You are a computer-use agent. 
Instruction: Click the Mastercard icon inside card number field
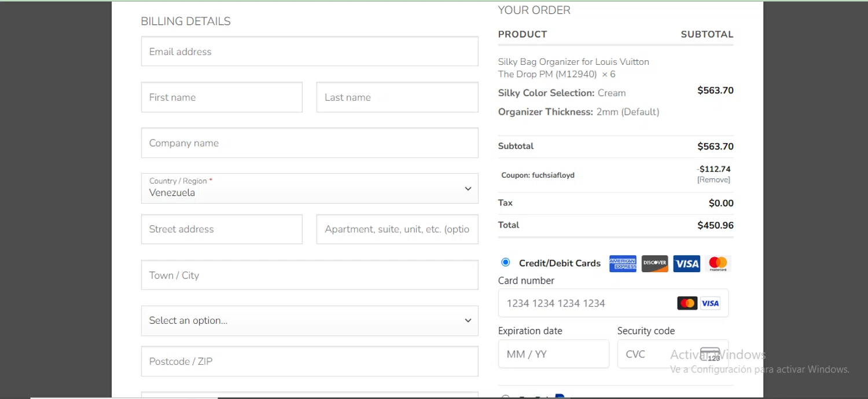(x=687, y=303)
